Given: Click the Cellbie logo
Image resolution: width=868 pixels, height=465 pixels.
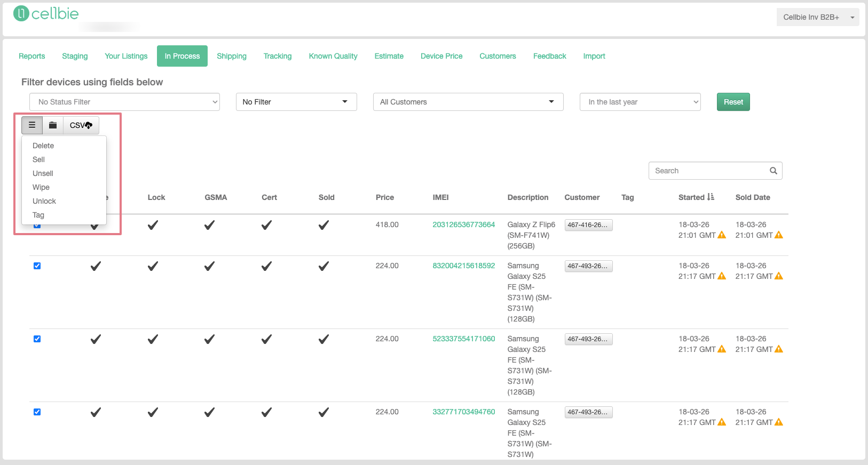Looking at the screenshot, I should [46, 14].
